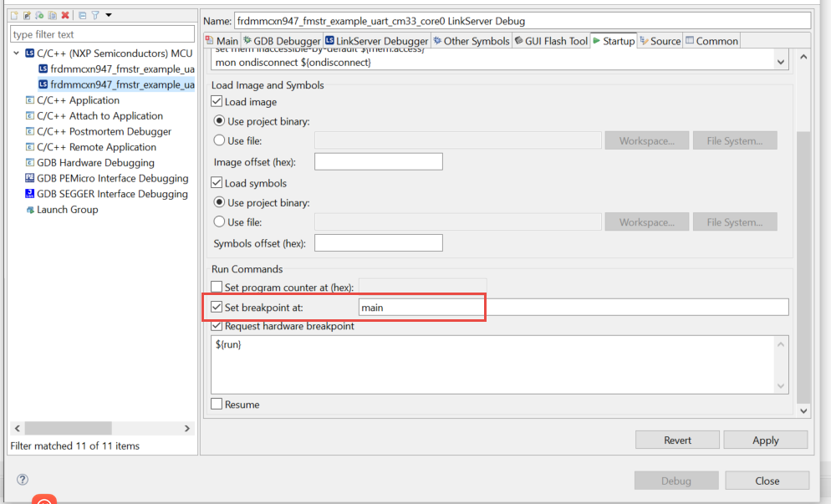Viewport: 831px width, 504px height.
Task: Click the Workspace button for symbols file
Action: 646,221
